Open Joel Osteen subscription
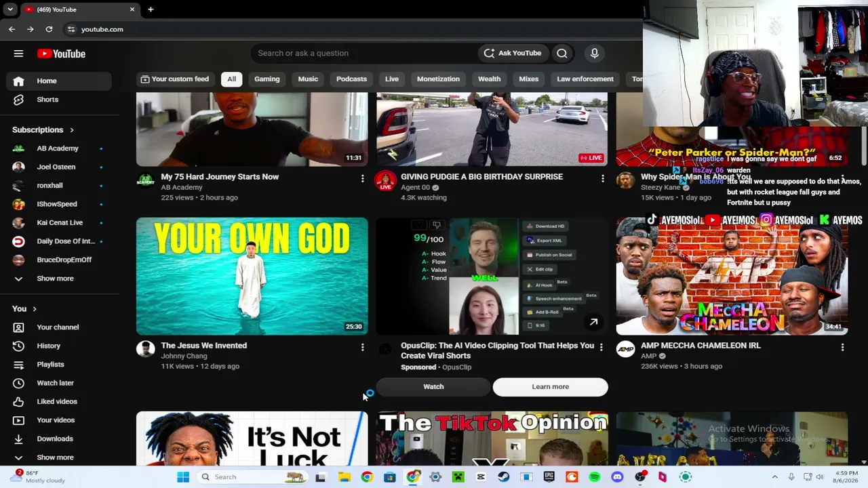This screenshot has height=488, width=868. [x=59, y=167]
